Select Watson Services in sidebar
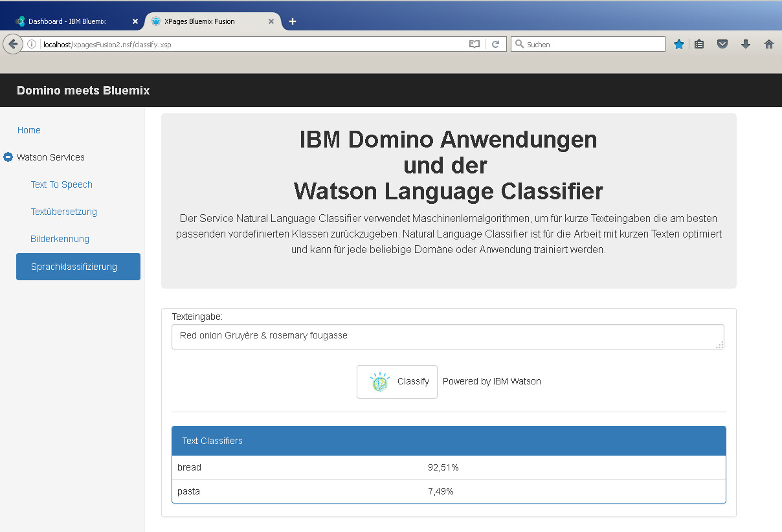This screenshot has width=782, height=532. click(x=50, y=157)
